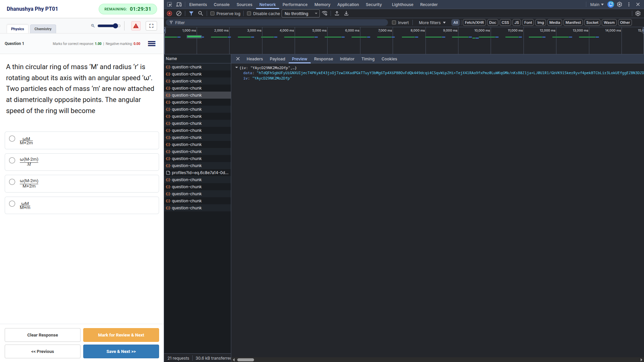Switch to the Physics section tab
Screen dimensions: 644x362
(17, 29)
